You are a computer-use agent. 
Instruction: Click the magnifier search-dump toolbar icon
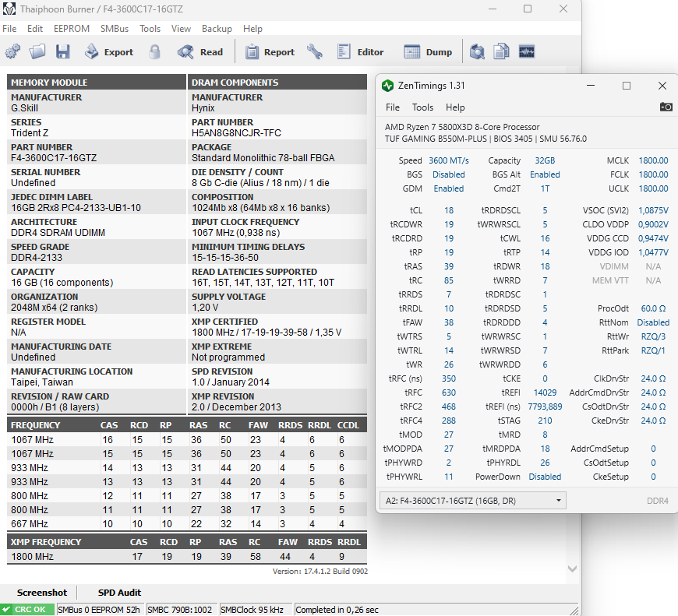[x=477, y=52]
